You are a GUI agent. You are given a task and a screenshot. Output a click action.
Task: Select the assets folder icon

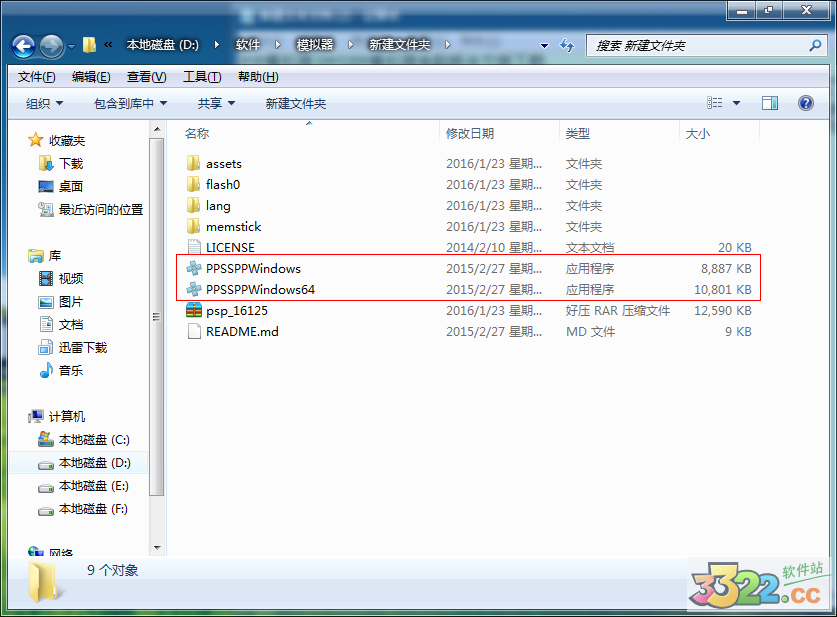193,163
